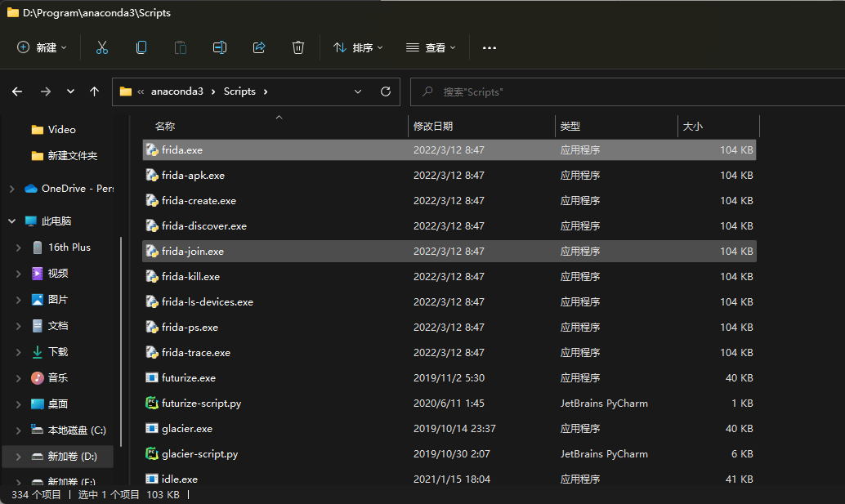
Task: Click the Downloads arrow icon in sidebar
Action: coord(38,351)
